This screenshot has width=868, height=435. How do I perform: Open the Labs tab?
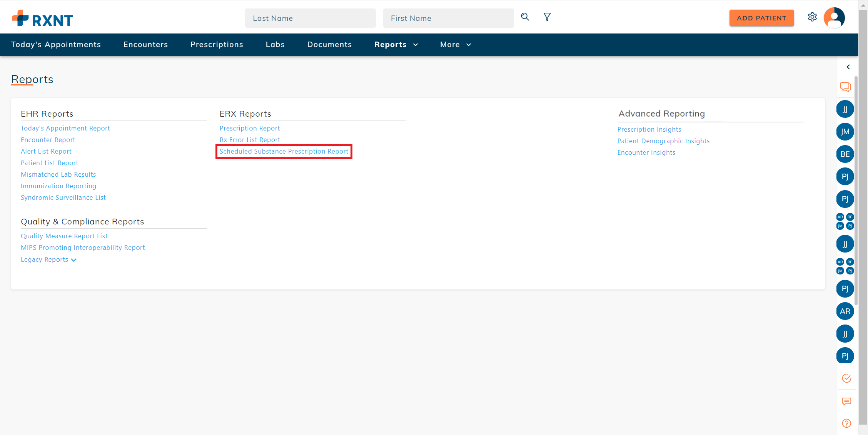point(275,45)
